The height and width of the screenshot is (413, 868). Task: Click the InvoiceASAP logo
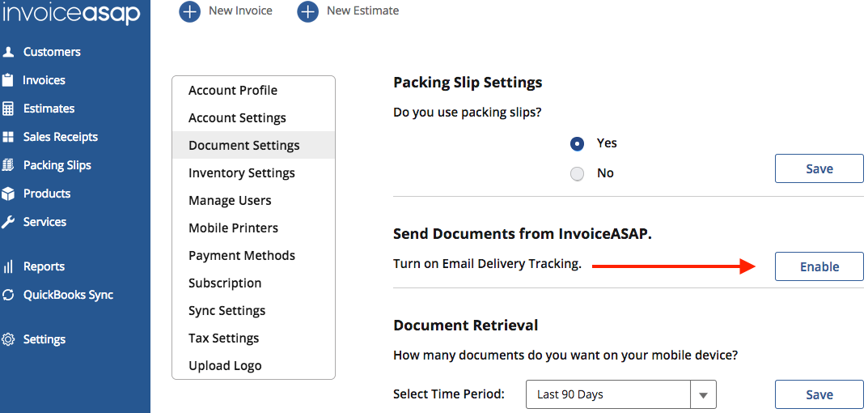(71, 14)
